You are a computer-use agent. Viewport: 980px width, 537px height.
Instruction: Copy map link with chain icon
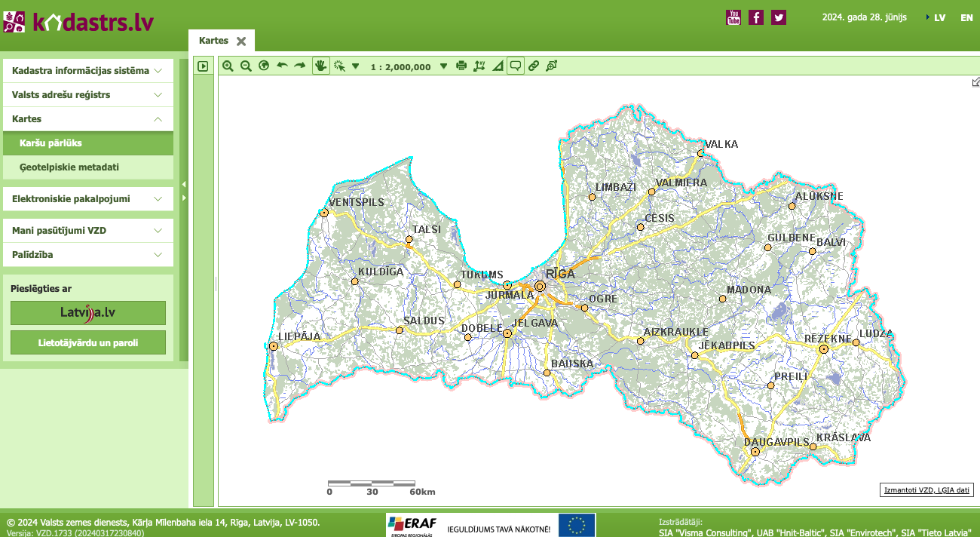[x=534, y=66]
